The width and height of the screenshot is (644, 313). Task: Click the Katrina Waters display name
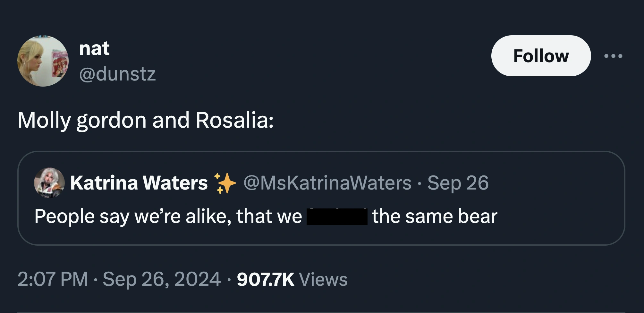(139, 183)
